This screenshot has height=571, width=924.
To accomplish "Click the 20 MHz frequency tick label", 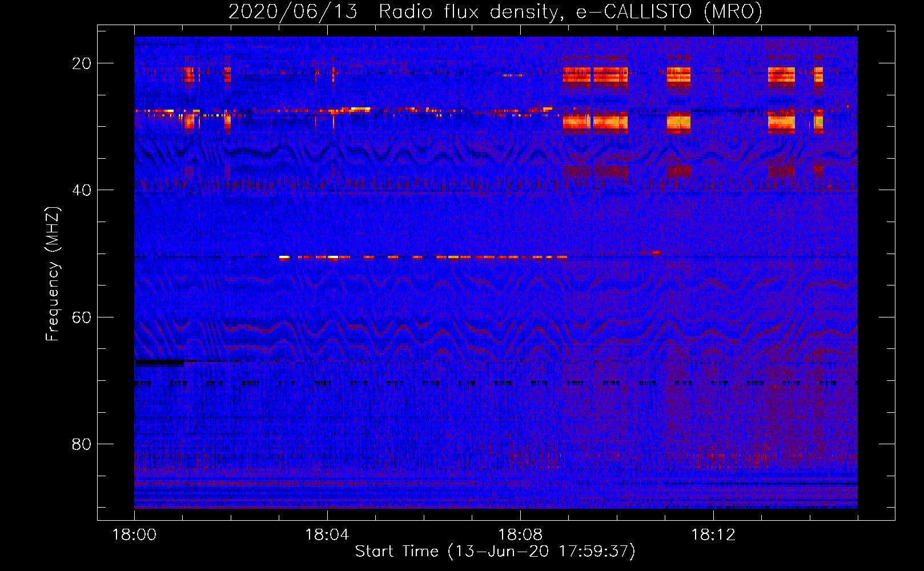I will click(82, 63).
